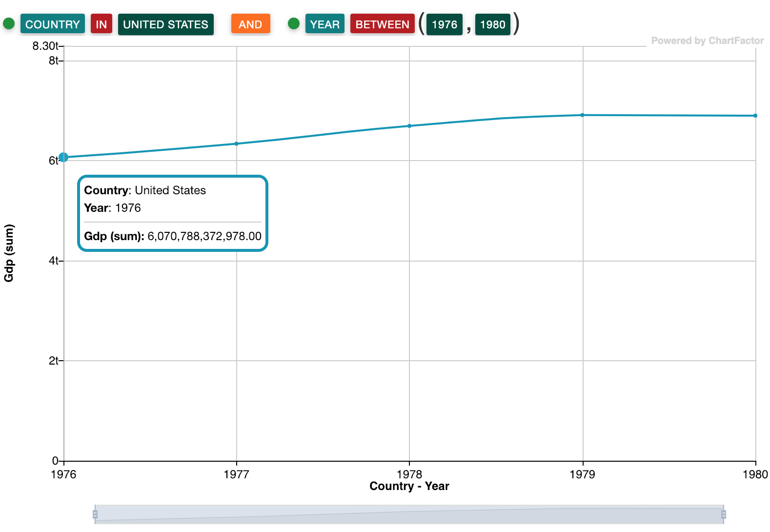The width and height of the screenshot is (770, 532).
Task: Open the Powered by ChartFactor link
Action: [x=707, y=41]
